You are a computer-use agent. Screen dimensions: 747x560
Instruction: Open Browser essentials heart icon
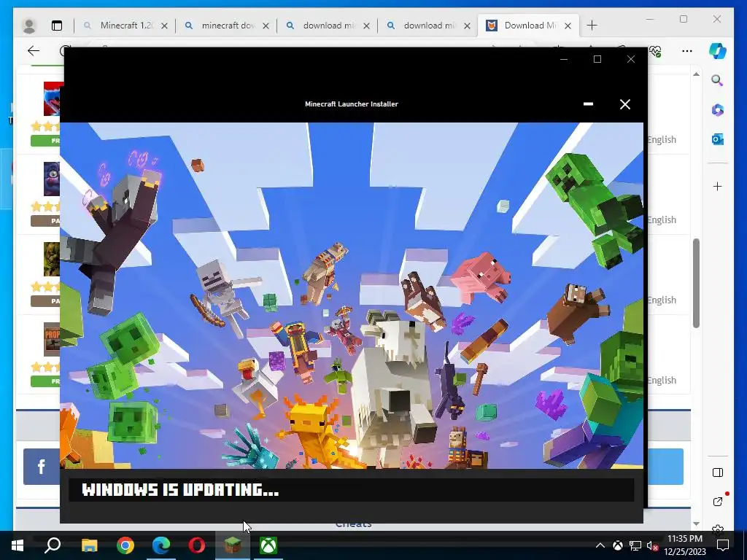click(656, 51)
